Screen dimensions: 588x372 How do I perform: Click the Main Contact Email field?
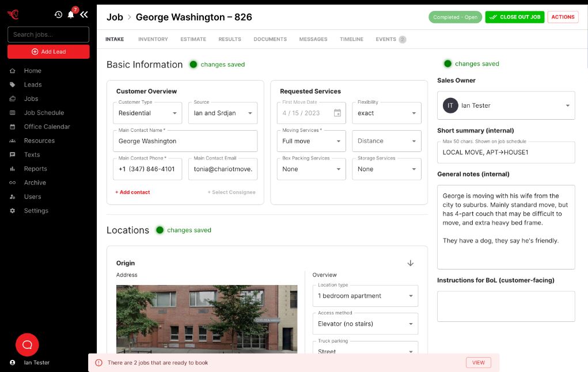point(223,169)
